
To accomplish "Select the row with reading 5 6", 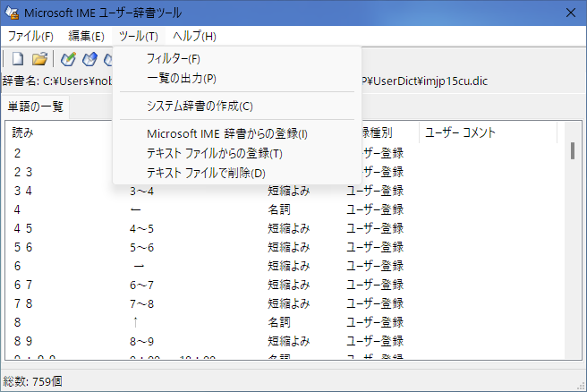I will [x=285, y=247].
